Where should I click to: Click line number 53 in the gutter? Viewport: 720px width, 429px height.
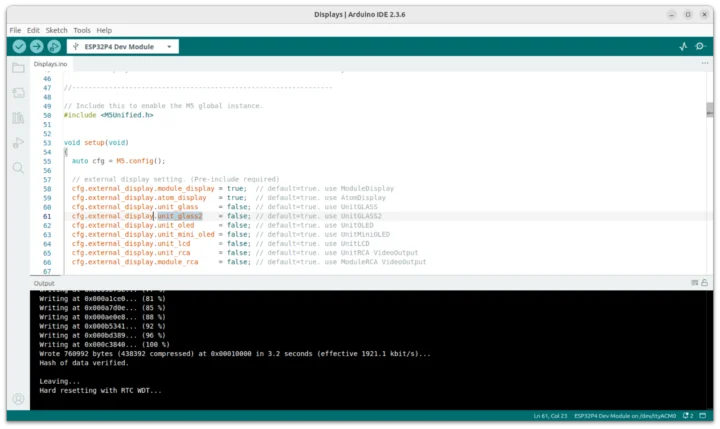click(x=47, y=143)
